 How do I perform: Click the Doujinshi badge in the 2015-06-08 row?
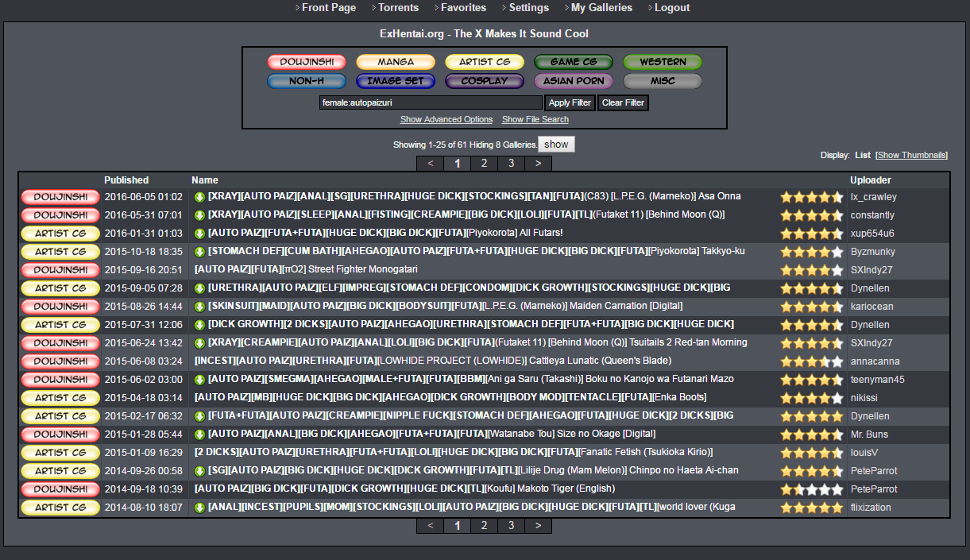60,361
